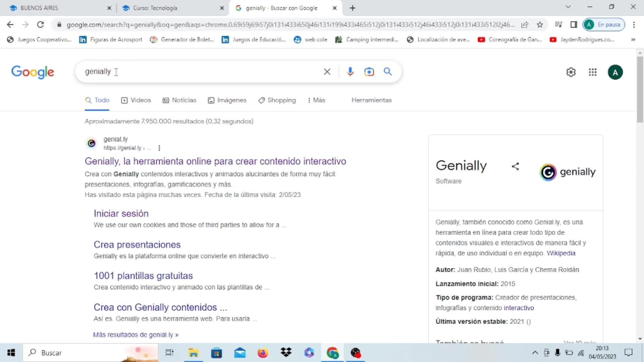Show hidden bookmarks with double chevron
This screenshot has height=362, width=644.
[x=633, y=40]
